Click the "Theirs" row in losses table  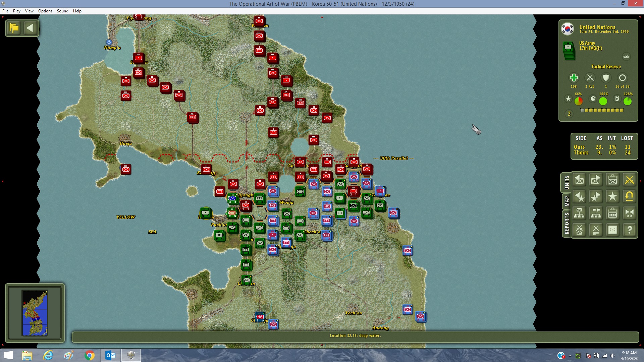coord(603,153)
